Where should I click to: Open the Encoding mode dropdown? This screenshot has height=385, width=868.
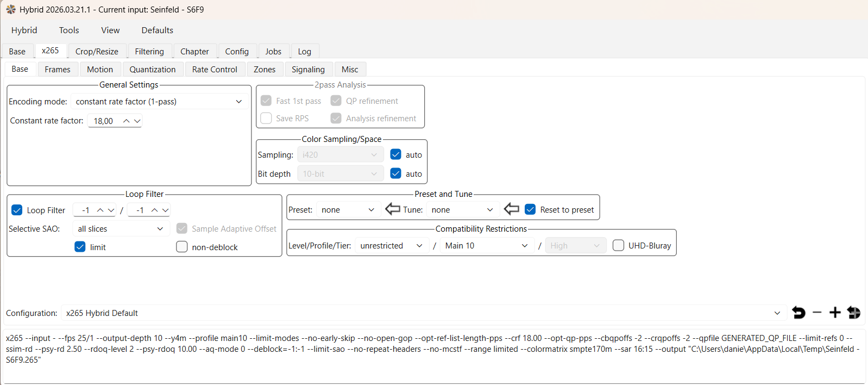159,102
